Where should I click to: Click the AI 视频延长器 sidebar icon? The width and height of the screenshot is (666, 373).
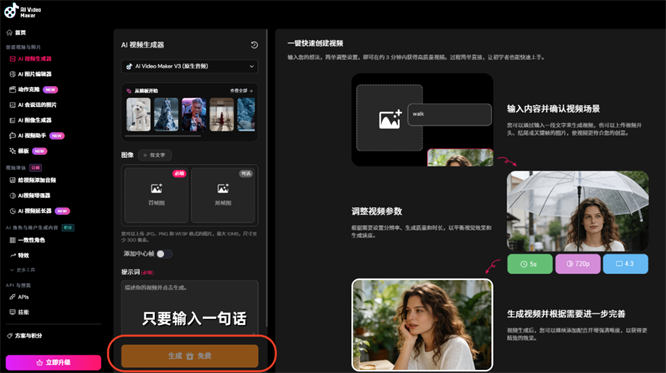pyautogui.click(x=13, y=211)
